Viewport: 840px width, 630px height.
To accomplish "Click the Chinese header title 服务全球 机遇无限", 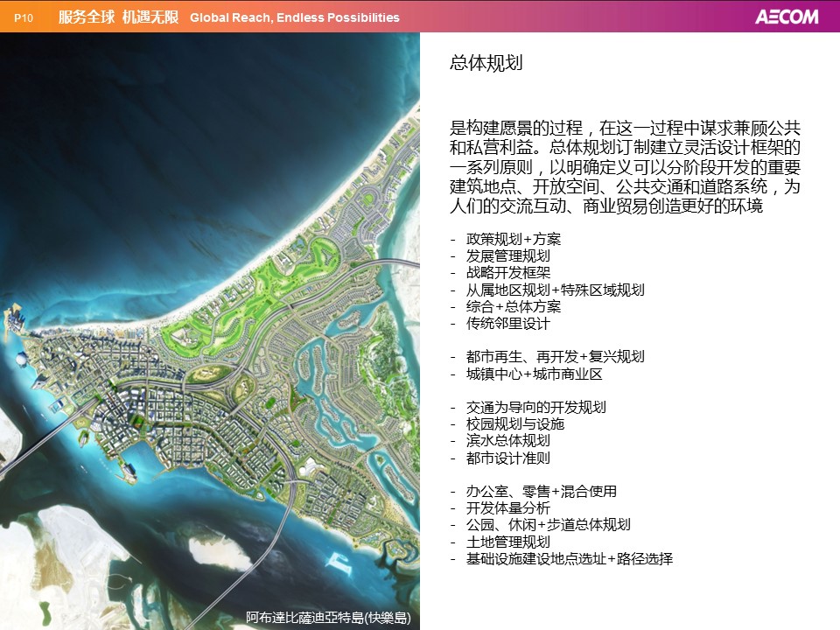I will pos(118,17).
